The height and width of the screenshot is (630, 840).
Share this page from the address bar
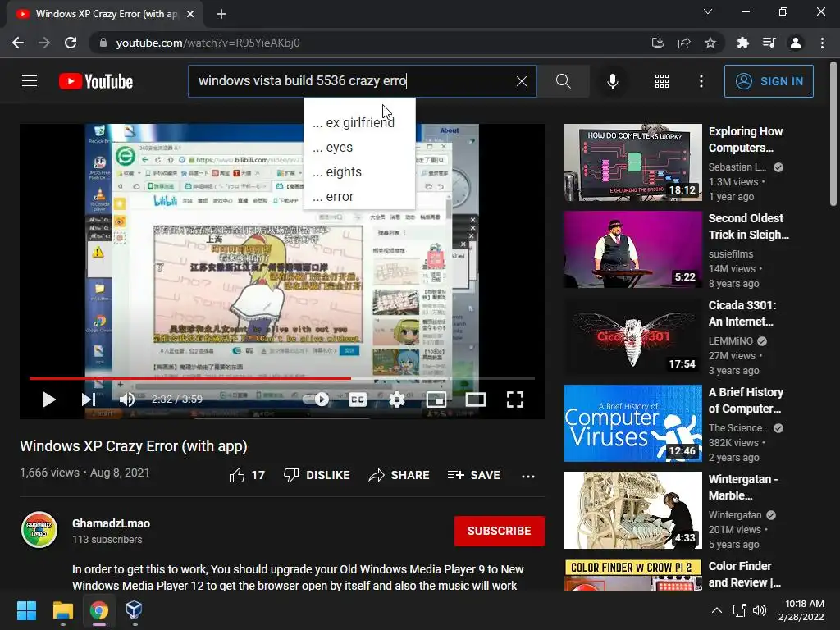click(683, 43)
